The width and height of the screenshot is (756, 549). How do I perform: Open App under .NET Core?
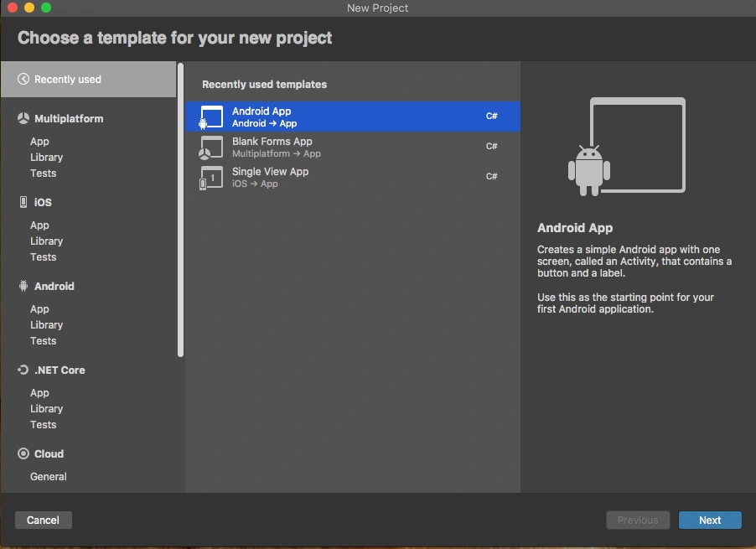(39, 393)
